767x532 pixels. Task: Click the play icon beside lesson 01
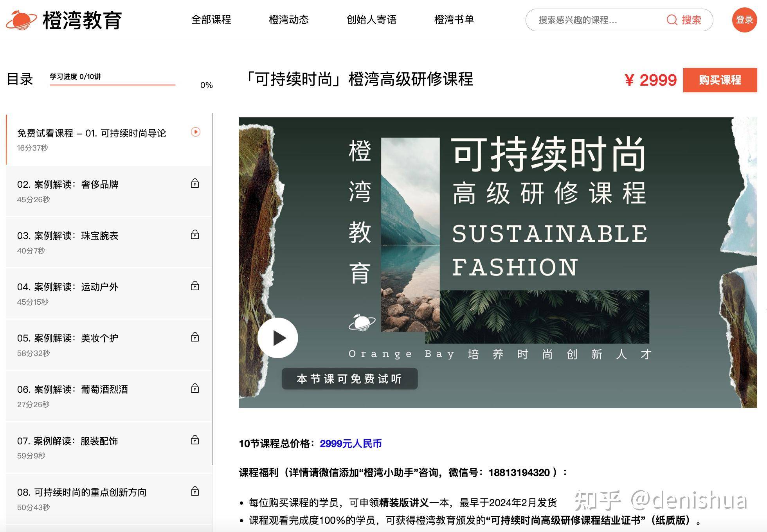(x=195, y=132)
